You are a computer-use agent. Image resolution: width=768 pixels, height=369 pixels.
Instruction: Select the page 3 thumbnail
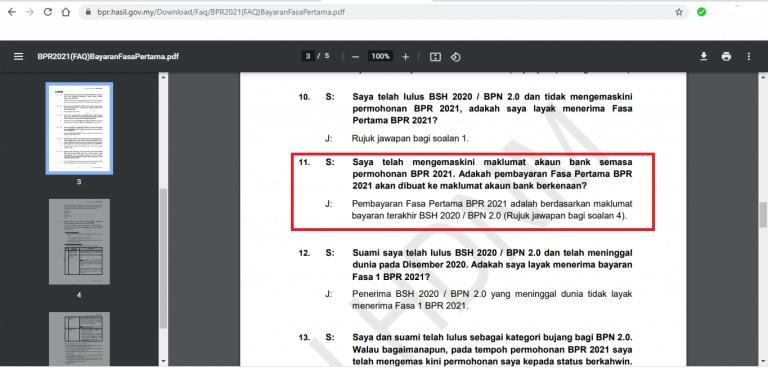pyautogui.click(x=79, y=128)
